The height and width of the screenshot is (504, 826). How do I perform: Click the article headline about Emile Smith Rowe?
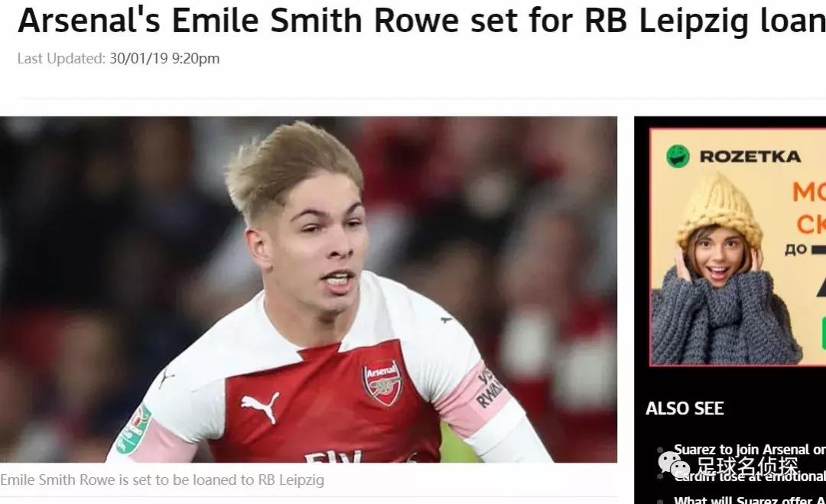pyautogui.click(x=421, y=20)
